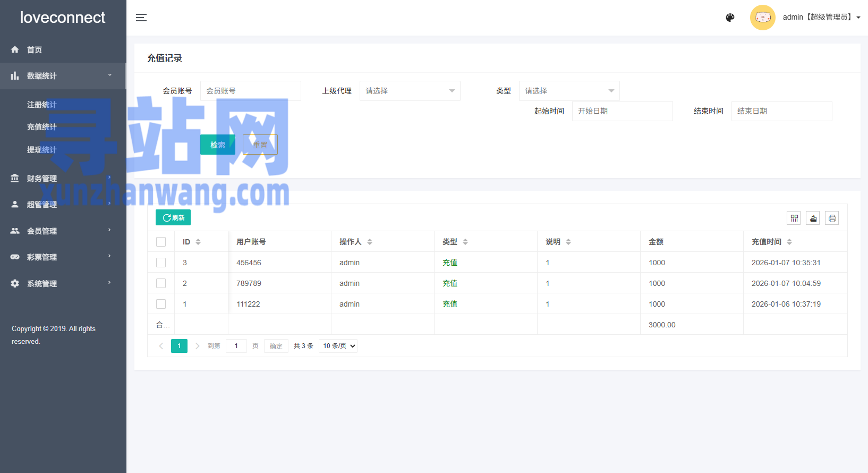Image resolution: width=868 pixels, height=473 pixels.
Task: Check the box for row ID 3
Action: coord(161,263)
